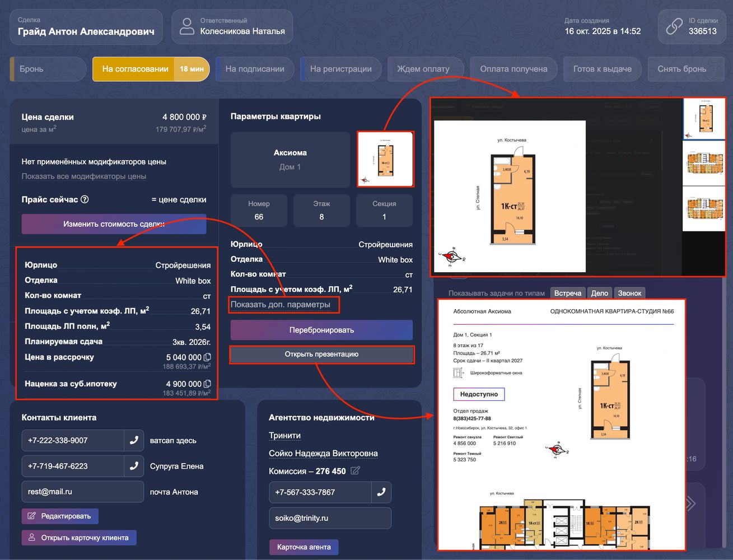Click the note почта Антона
Viewport: 733px width, 560px height.
pyautogui.click(x=174, y=492)
